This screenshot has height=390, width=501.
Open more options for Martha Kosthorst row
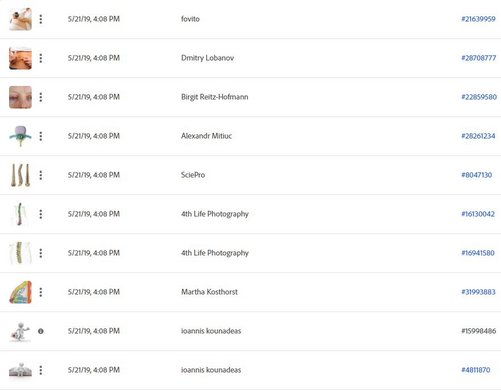coord(41,292)
